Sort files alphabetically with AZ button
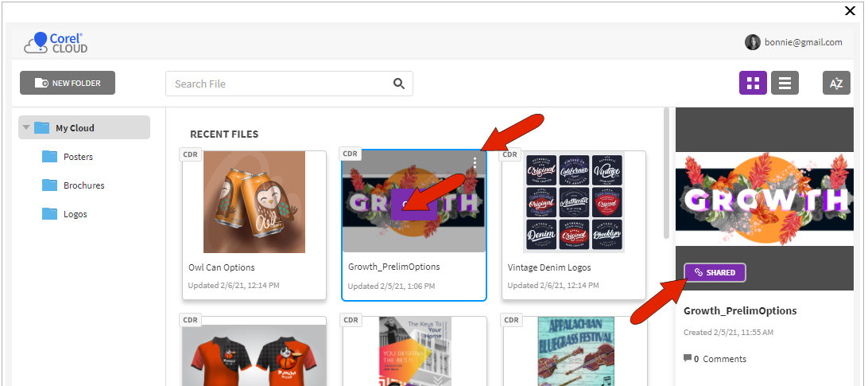Viewport: 868px width, 386px height. coord(836,84)
